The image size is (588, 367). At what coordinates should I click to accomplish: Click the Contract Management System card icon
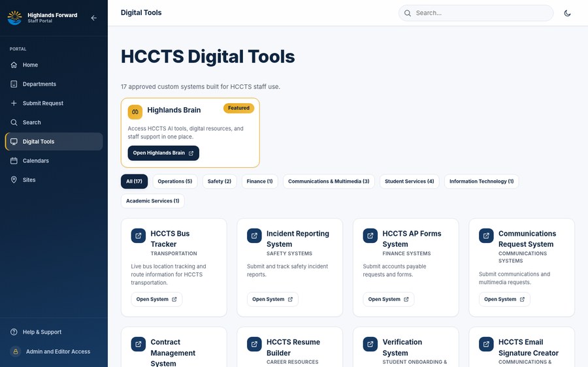(x=138, y=344)
